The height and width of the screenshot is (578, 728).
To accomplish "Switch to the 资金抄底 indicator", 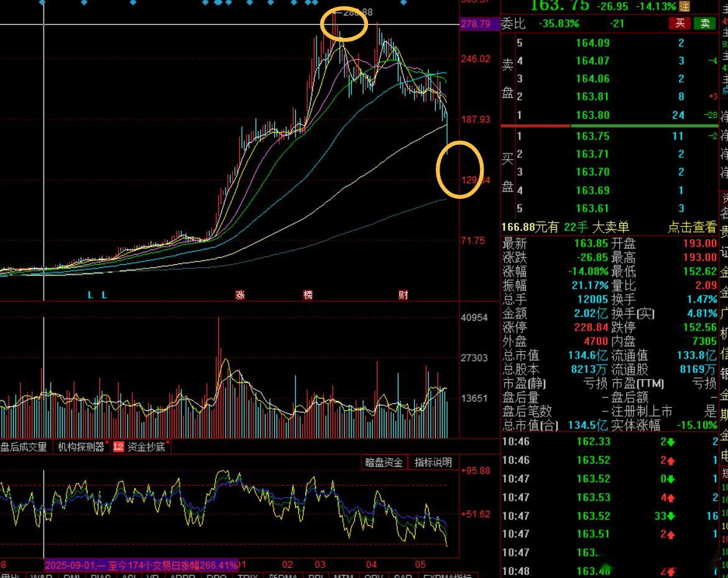I will point(145,447).
